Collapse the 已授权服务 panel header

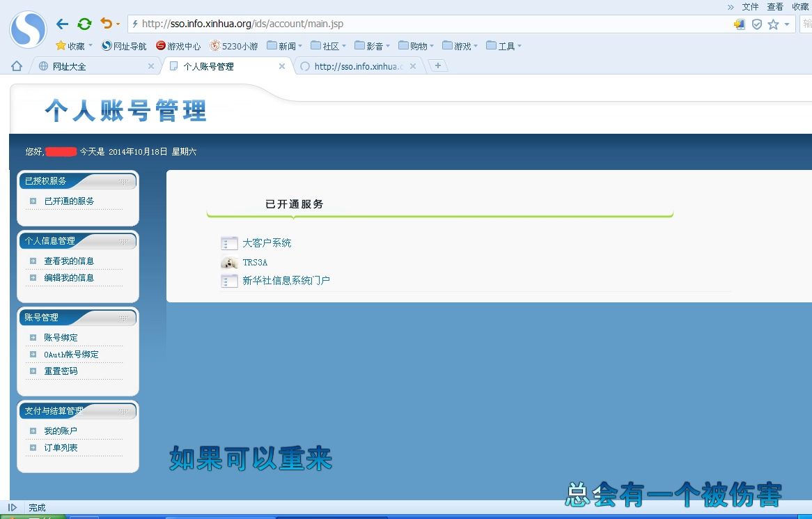tap(78, 181)
